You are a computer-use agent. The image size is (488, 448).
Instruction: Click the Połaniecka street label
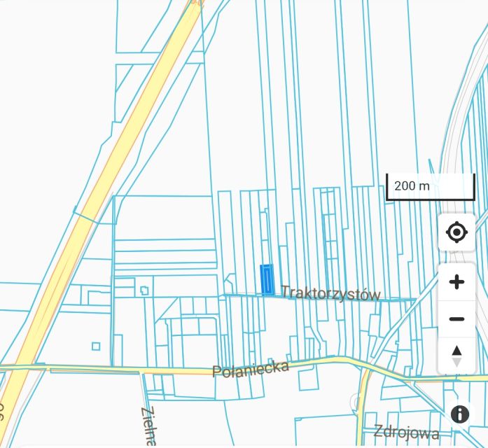[251, 370]
